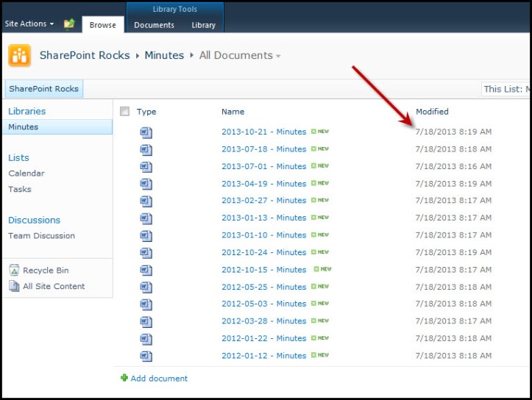Viewport: 532px width, 400px height.
Task: Click the SharePoint site logo icon
Action: 19,56
